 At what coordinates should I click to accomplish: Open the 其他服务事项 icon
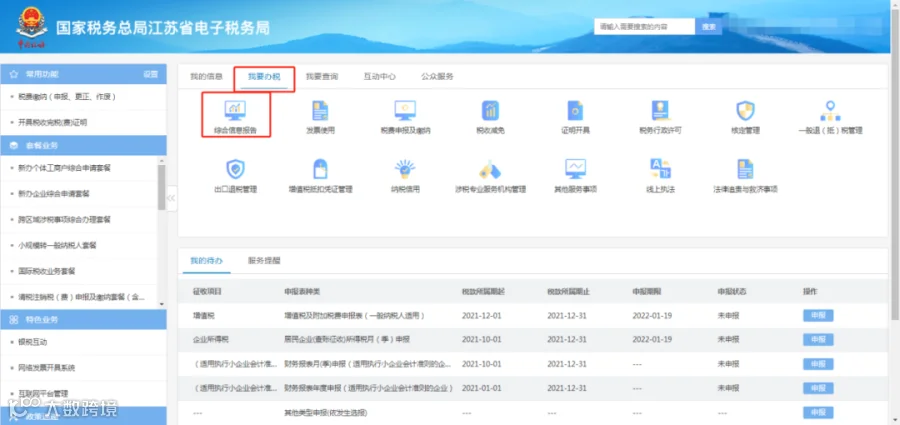[575, 169]
